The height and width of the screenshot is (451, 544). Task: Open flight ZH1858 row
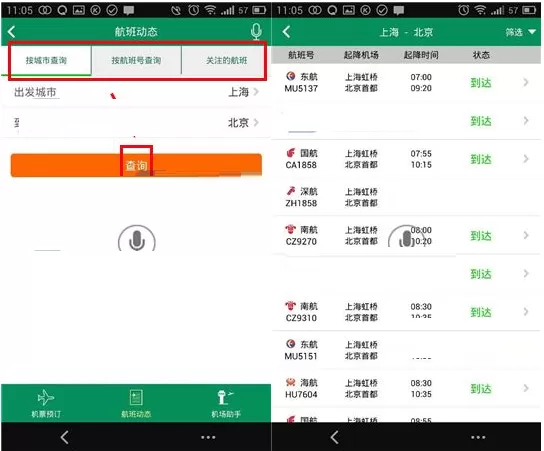pos(406,197)
